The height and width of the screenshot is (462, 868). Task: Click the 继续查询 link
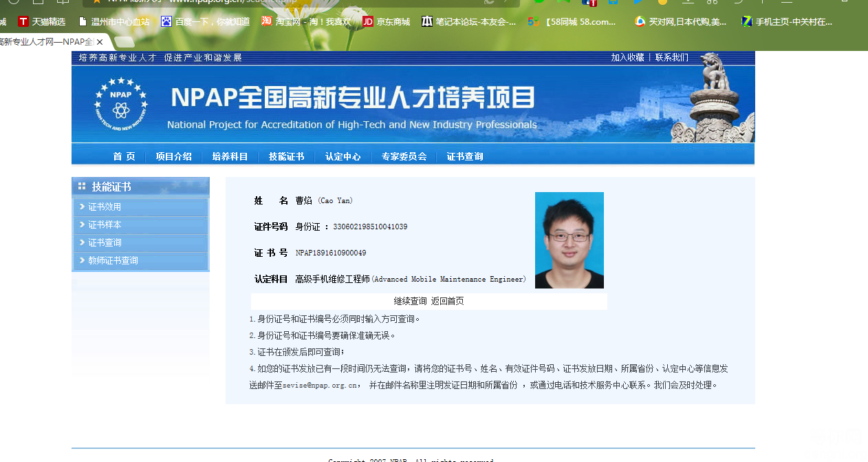[x=410, y=301]
